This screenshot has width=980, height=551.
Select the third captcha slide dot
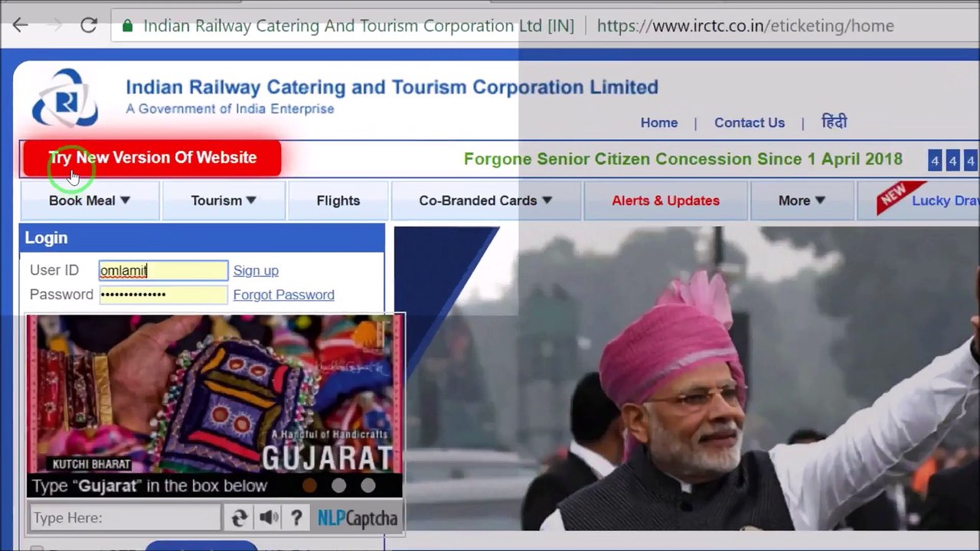coord(367,485)
